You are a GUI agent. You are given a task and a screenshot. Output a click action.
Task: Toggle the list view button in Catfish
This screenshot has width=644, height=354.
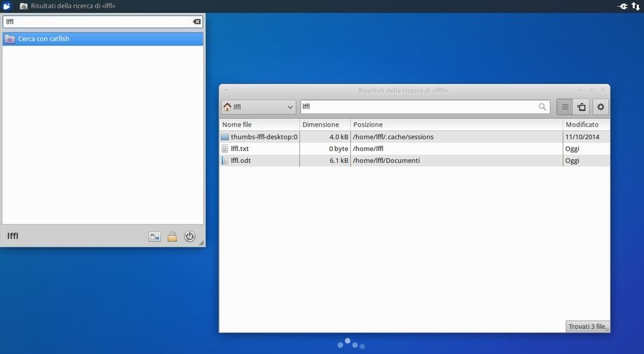pos(565,107)
